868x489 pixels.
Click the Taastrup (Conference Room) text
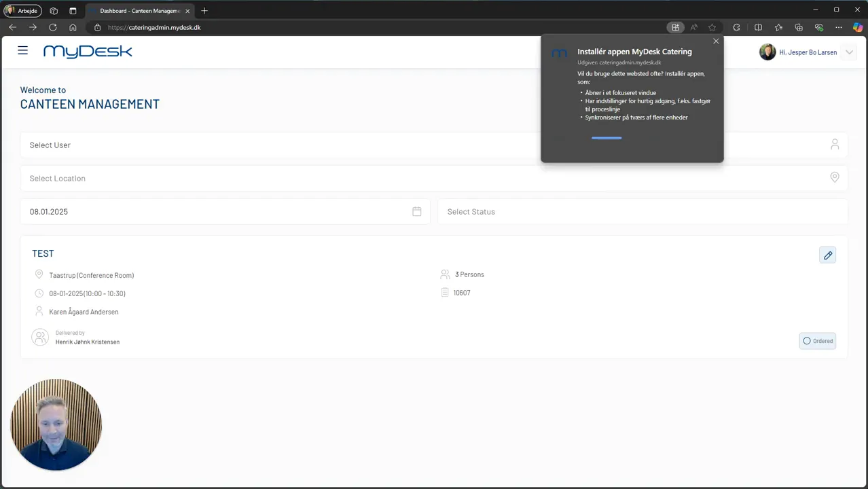(x=92, y=276)
